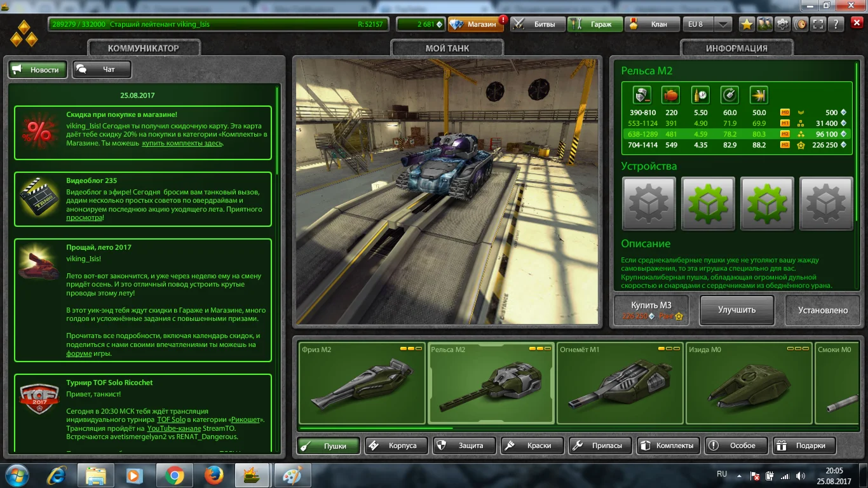The width and height of the screenshot is (868, 488).
Task: Click the red percent discount news icon
Action: point(39,132)
